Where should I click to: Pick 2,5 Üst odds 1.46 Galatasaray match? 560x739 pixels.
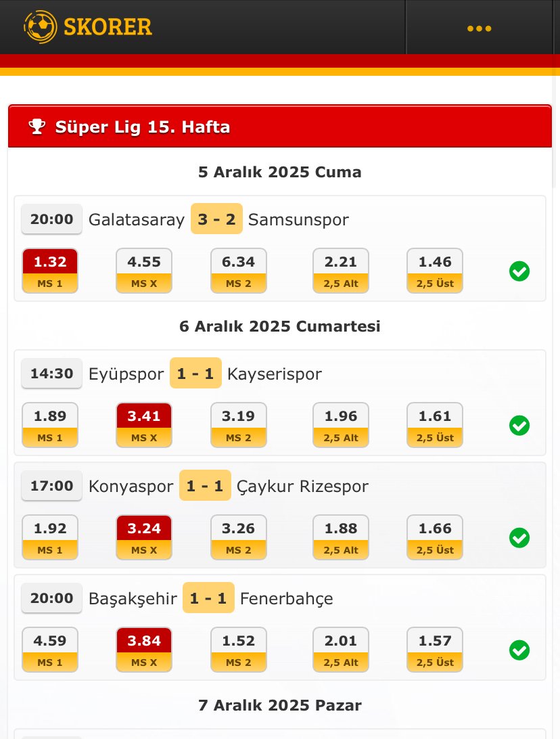tap(435, 271)
